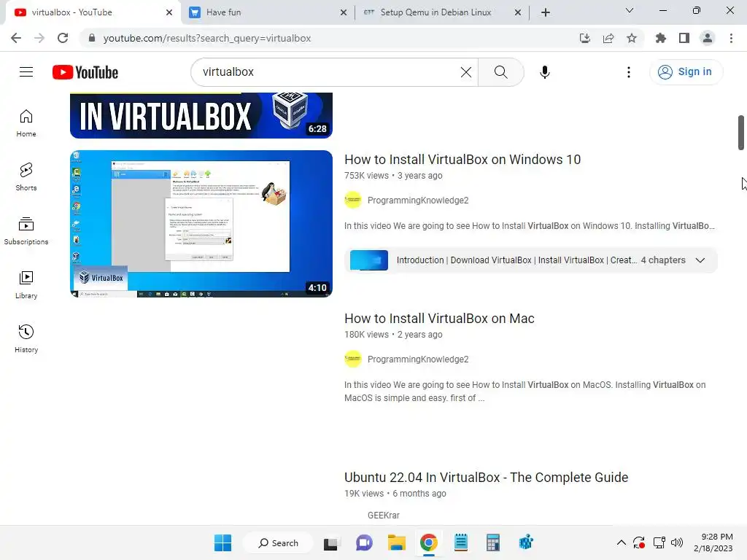Click the taskbar Search box
Image resolution: width=747 pixels, height=560 pixels.
[278, 542]
